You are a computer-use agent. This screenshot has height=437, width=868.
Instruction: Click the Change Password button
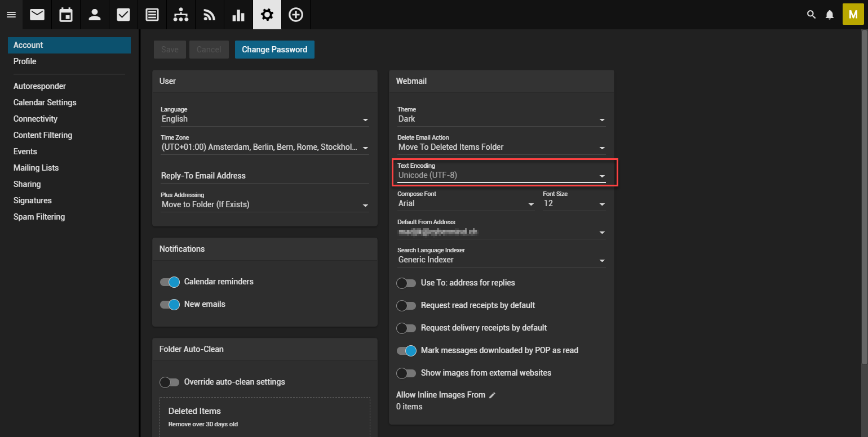[274, 50]
